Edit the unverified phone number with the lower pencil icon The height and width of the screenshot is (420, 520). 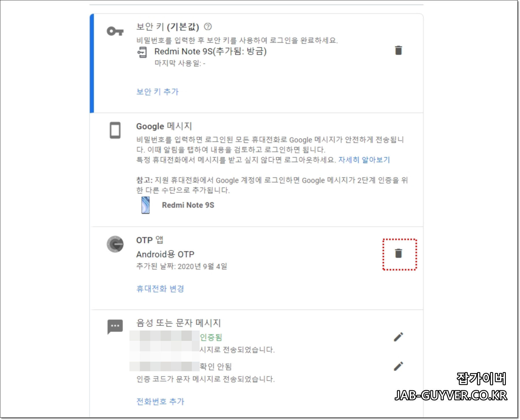[398, 366]
